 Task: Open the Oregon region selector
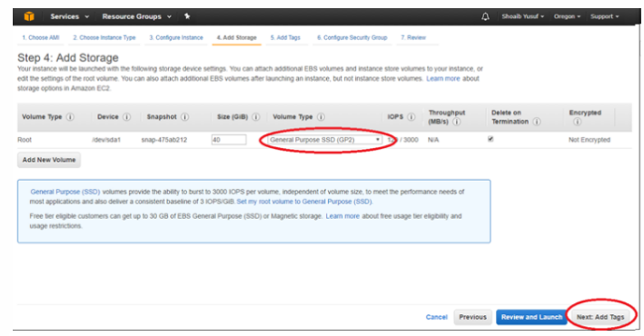pyautogui.click(x=567, y=16)
